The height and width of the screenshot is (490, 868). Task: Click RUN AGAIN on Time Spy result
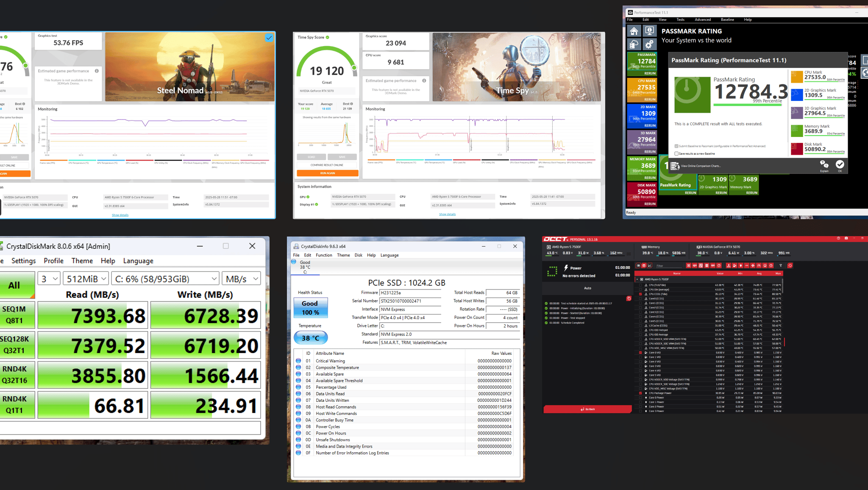tap(328, 173)
